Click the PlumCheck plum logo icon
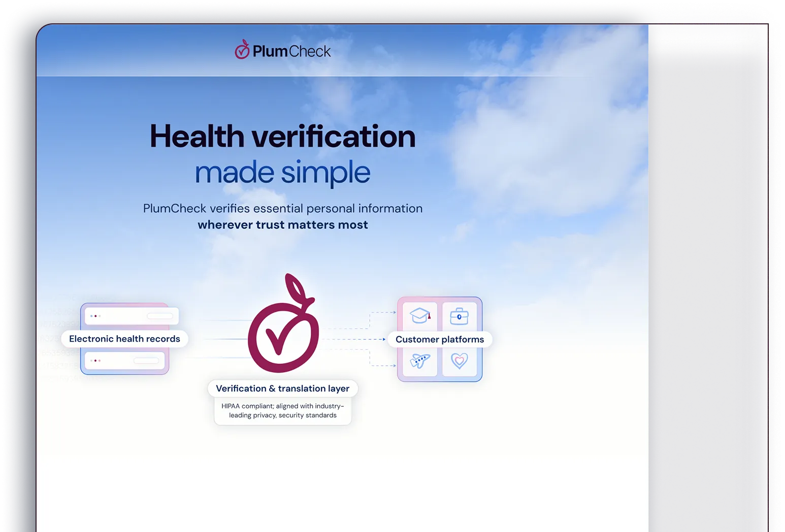The width and height of the screenshot is (785, 532). (243, 50)
